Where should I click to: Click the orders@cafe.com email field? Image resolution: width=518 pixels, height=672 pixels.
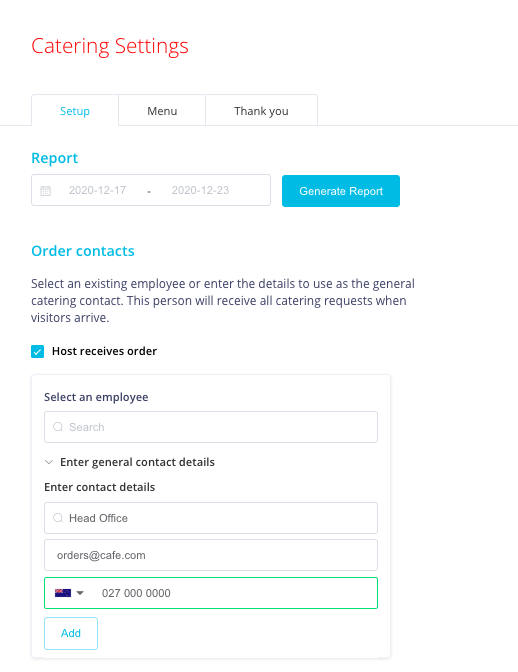211,555
